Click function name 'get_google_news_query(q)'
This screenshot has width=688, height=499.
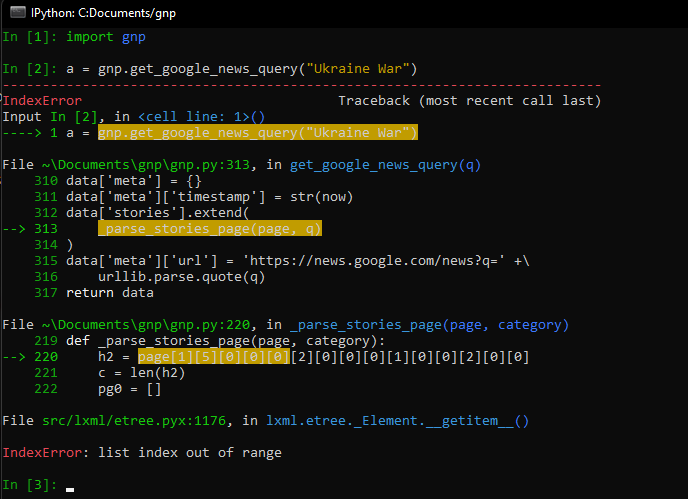[385, 165]
